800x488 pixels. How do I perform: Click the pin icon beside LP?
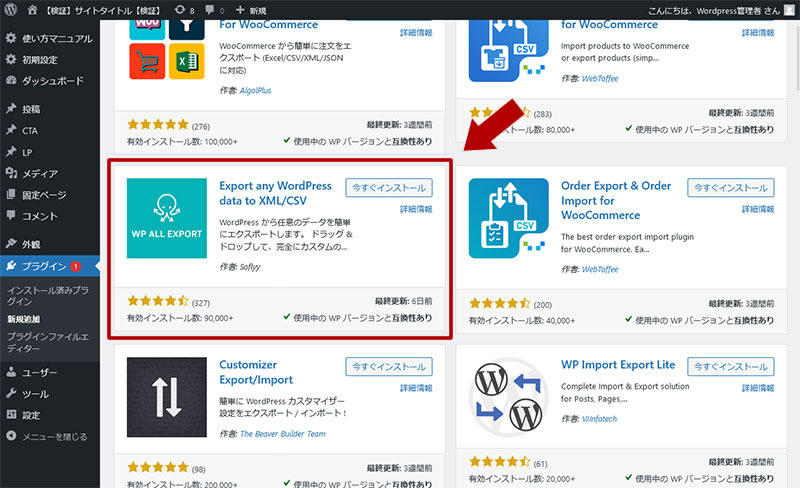click(x=11, y=151)
